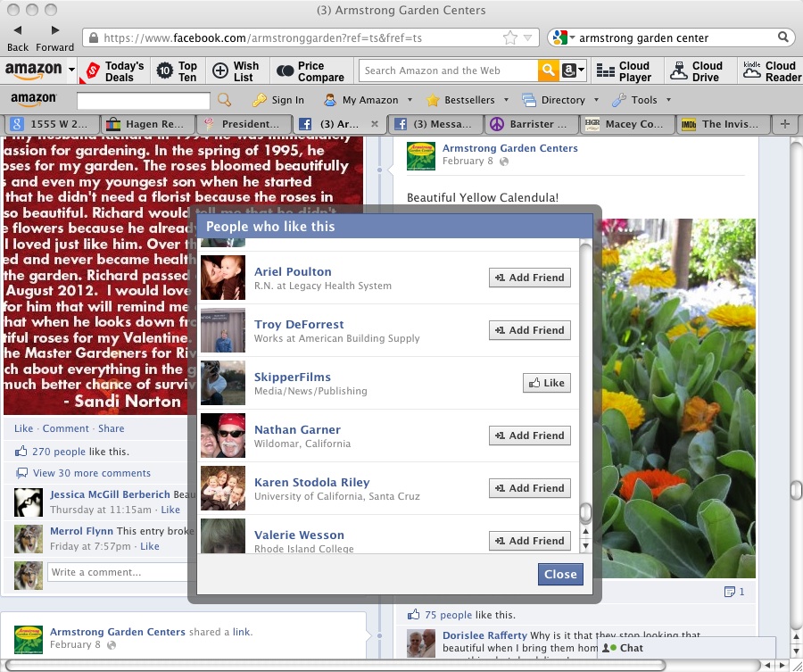Click the second toolbar search magnifier icon
The height and width of the screenshot is (672, 803).
[x=224, y=100]
